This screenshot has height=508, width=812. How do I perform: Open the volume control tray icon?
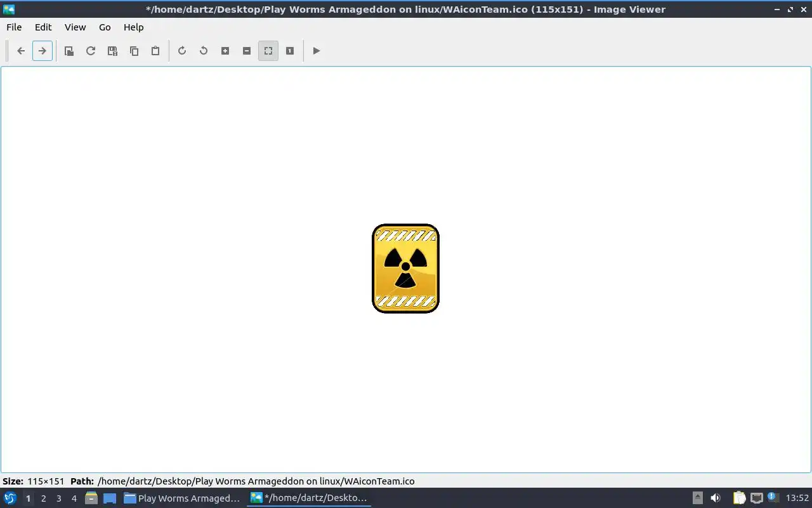tap(716, 498)
